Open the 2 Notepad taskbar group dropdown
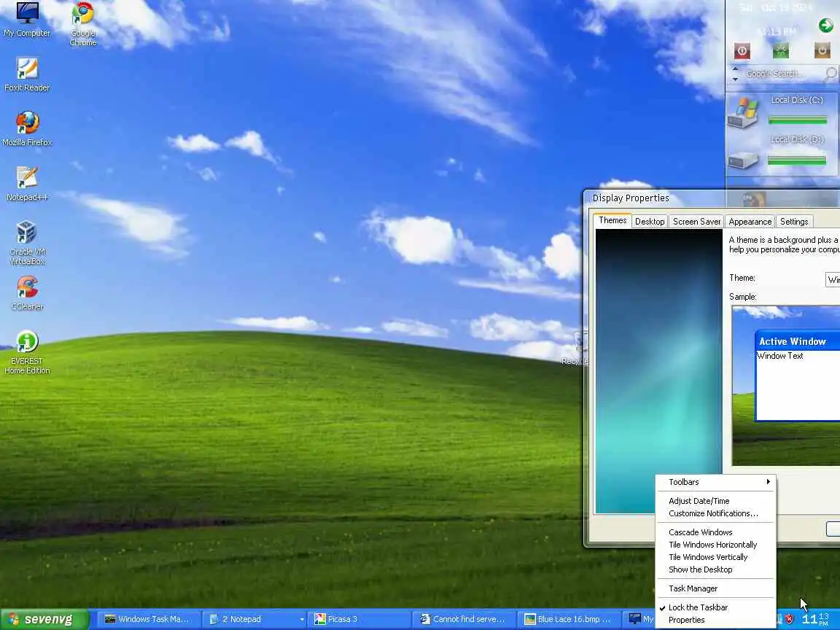840x630 pixels. (x=302, y=619)
